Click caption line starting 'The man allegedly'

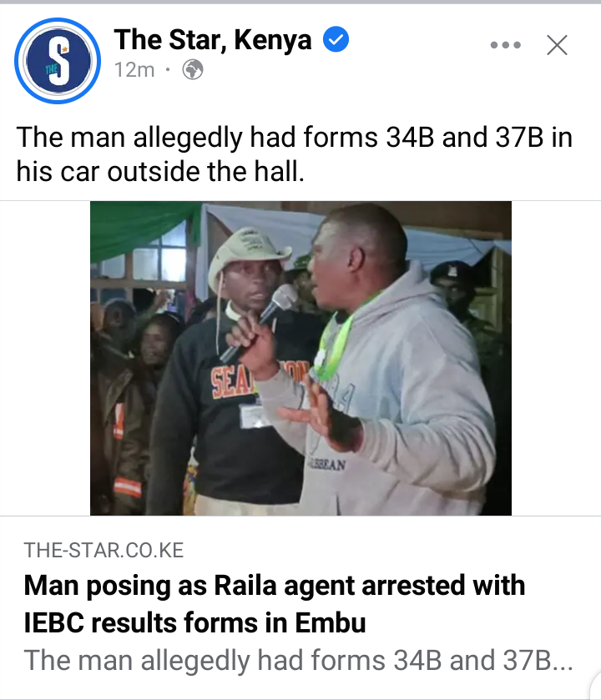295,138
